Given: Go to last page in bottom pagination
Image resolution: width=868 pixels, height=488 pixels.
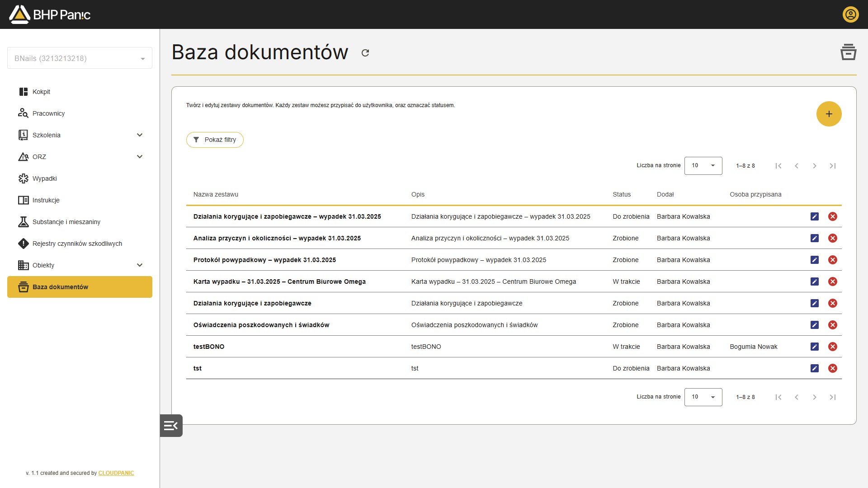Looking at the screenshot, I should 833,397.
